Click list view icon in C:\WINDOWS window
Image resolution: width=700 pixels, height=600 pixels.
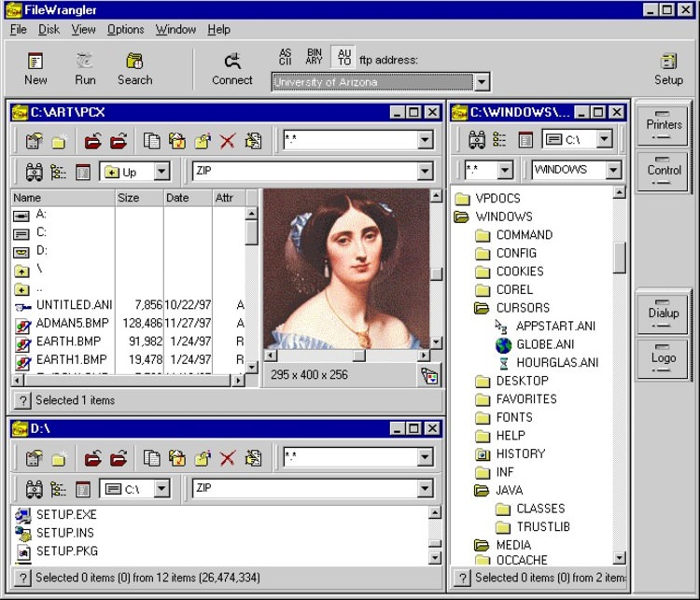click(x=499, y=140)
